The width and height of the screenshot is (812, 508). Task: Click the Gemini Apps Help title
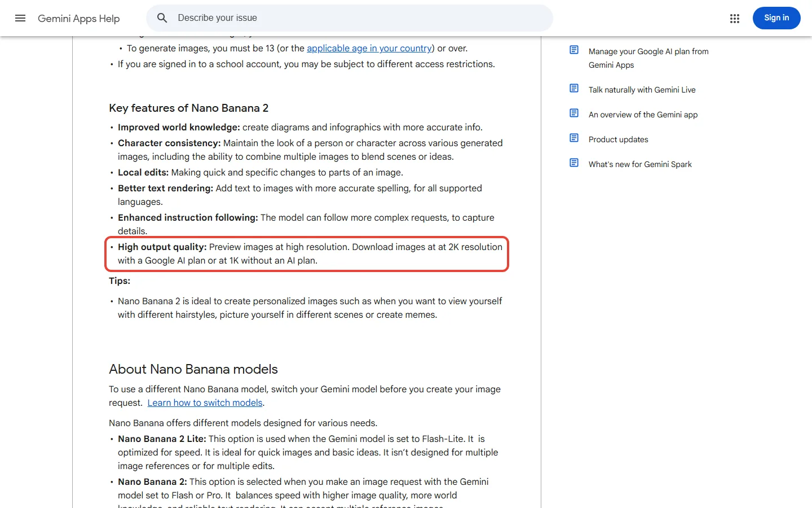[79, 19]
